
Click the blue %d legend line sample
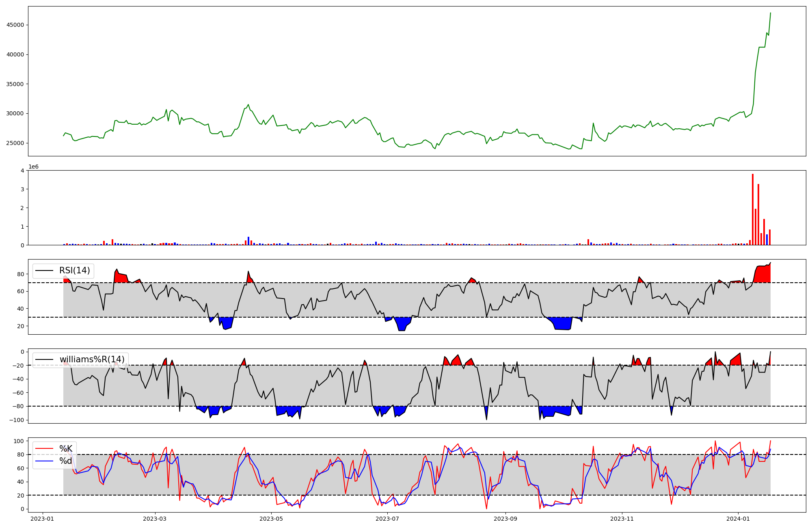pyautogui.click(x=44, y=461)
